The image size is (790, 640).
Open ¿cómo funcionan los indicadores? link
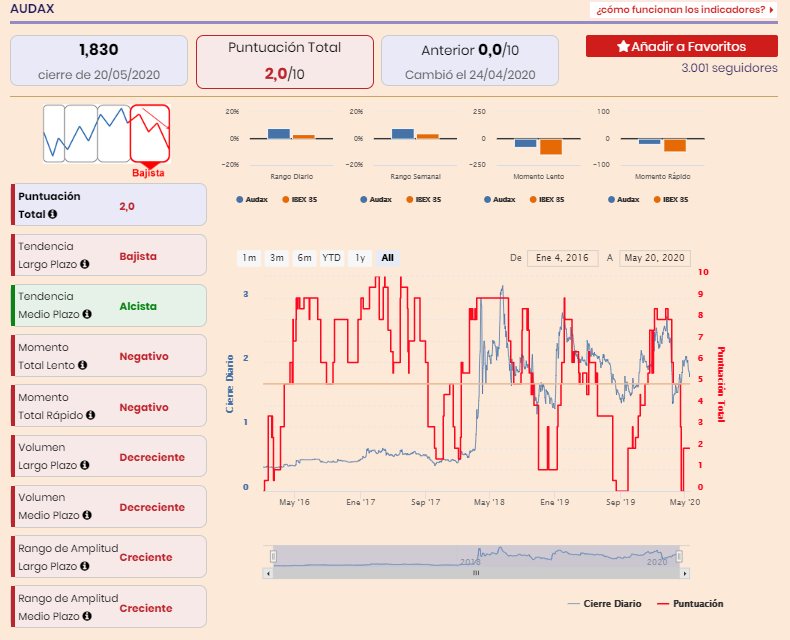[x=684, y=10]
